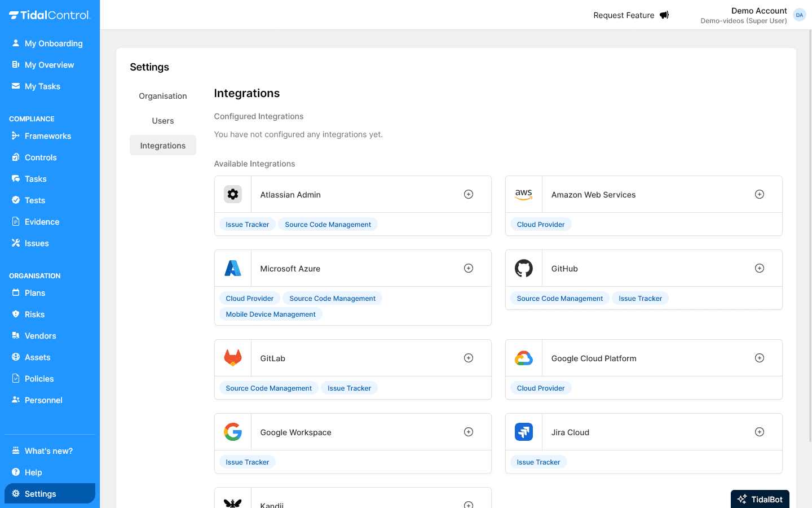Add the Microsoft Azure integration
812x508 pixels.
(x=468, y=268)
